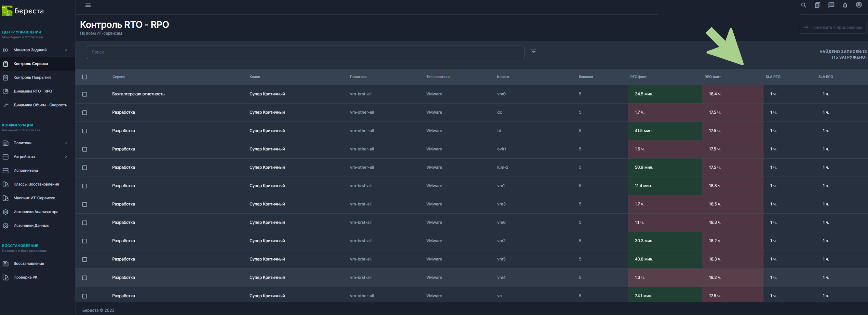
Task: Click the filter icon beside search field
Action: pos(534,51)
